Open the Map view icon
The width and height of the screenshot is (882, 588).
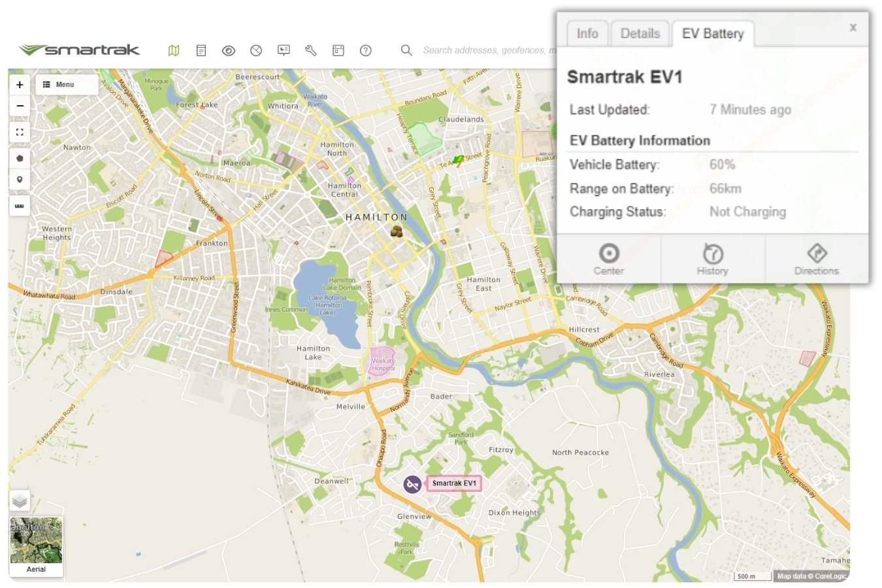pyautogui.click(x=174, y=50)
